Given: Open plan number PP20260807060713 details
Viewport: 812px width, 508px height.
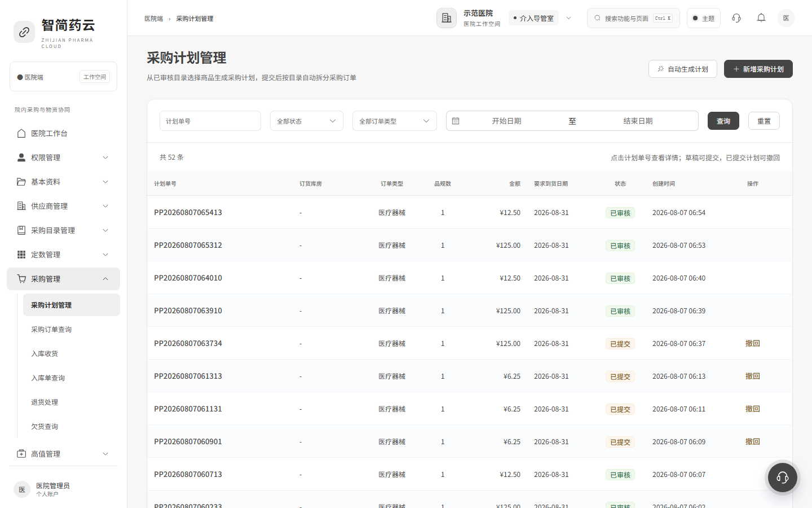Looking at the screenshot, I should pos(188,474).
